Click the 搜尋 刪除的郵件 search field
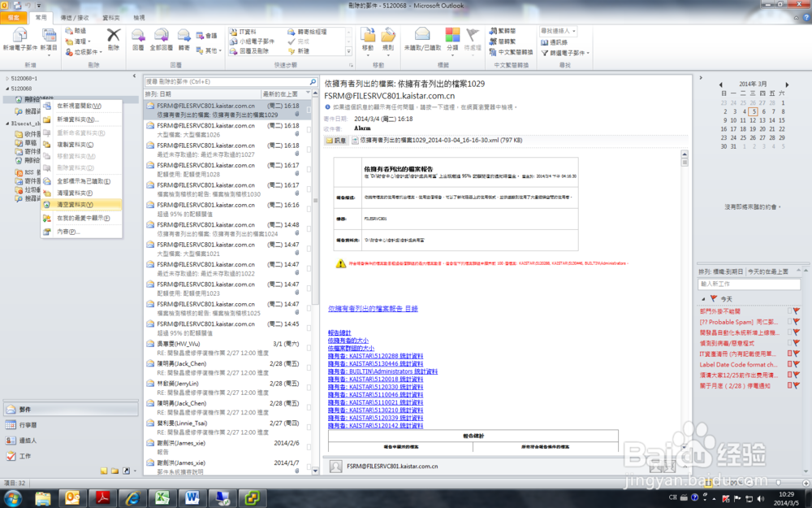812x508 pixels. pyautogui.click(x=227, y=82)
